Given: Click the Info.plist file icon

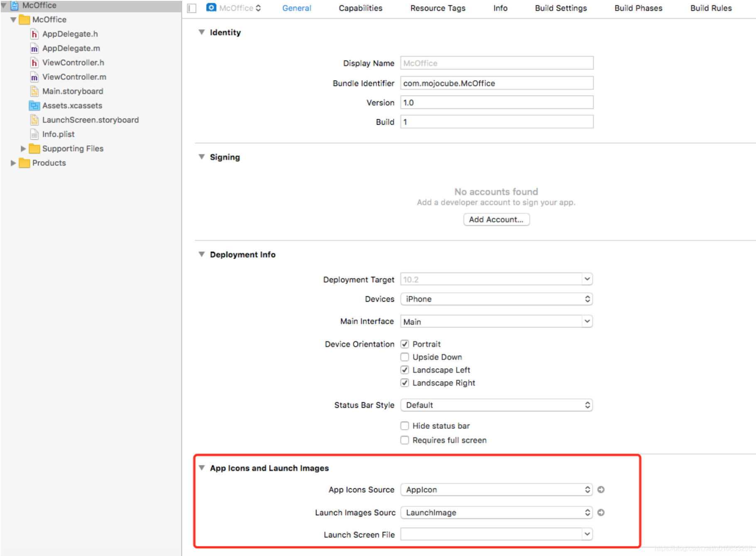Looking at the screenshot, I should pyautogui.click(x=34, y=135).
